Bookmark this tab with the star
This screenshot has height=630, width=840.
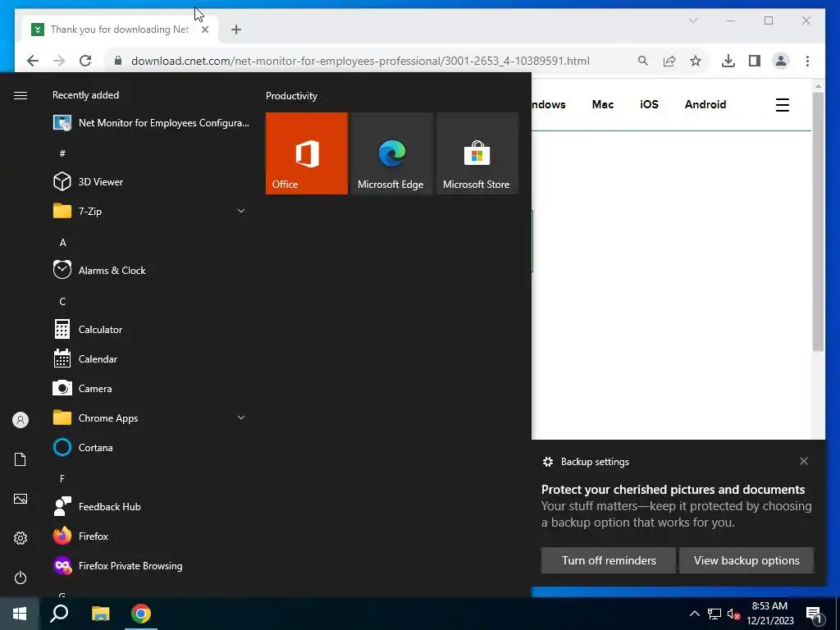(696, 61)
